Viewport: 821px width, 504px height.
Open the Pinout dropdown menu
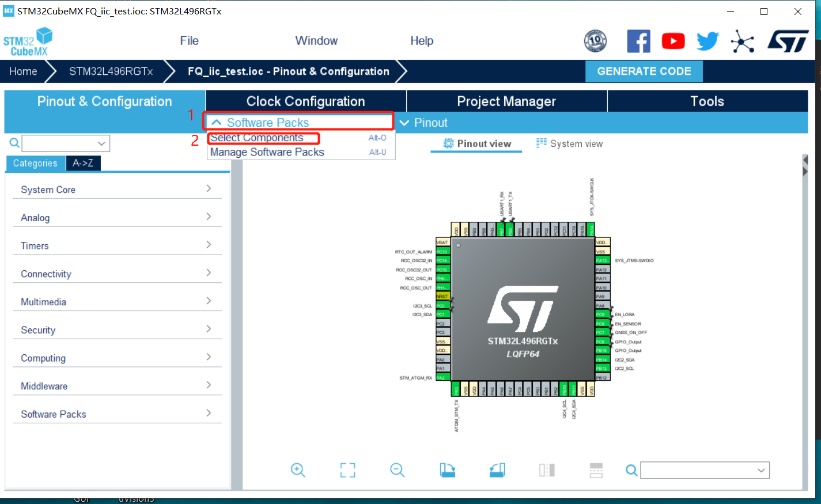pos(423,123)
